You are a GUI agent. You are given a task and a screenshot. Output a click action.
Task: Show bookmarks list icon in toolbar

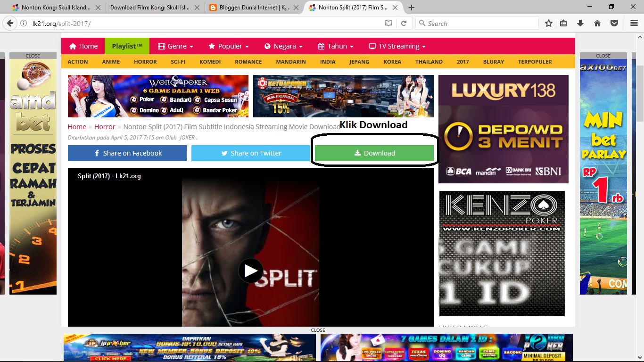563,23
